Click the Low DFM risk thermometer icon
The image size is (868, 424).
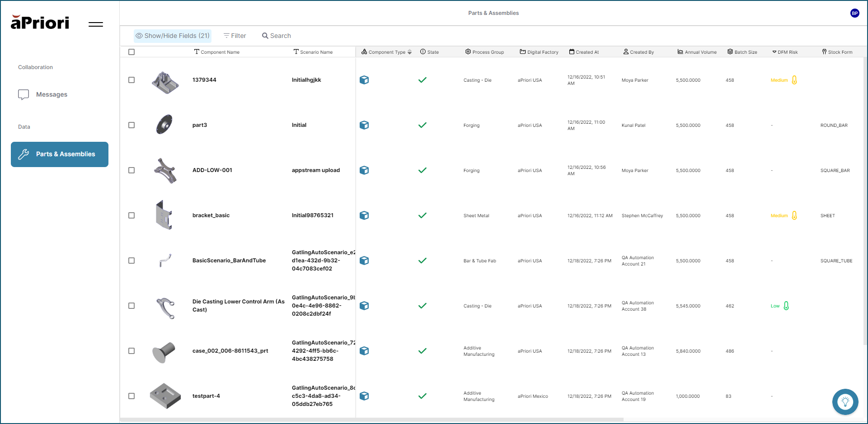click(786, 306)
